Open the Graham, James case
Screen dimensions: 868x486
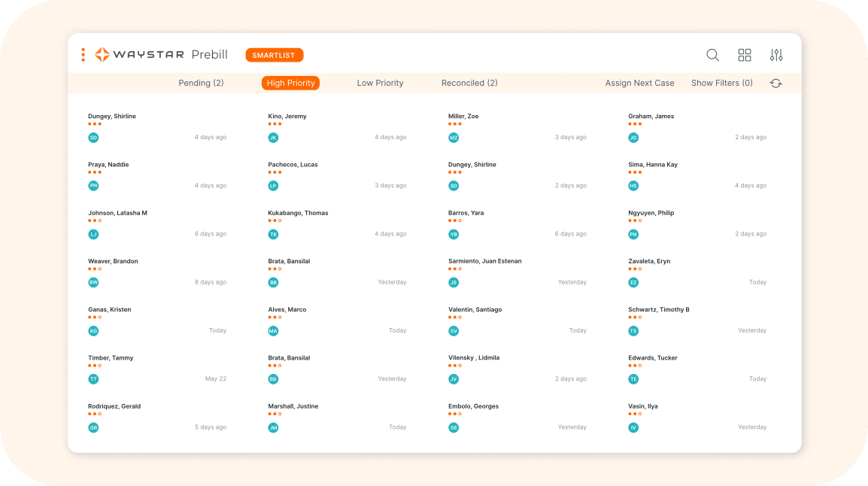[651, 117]
